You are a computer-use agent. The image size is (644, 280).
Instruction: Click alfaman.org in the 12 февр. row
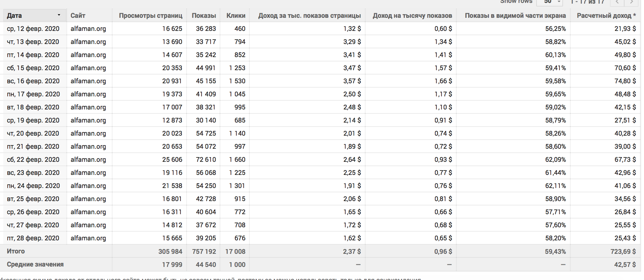click(x=88, y=29)
